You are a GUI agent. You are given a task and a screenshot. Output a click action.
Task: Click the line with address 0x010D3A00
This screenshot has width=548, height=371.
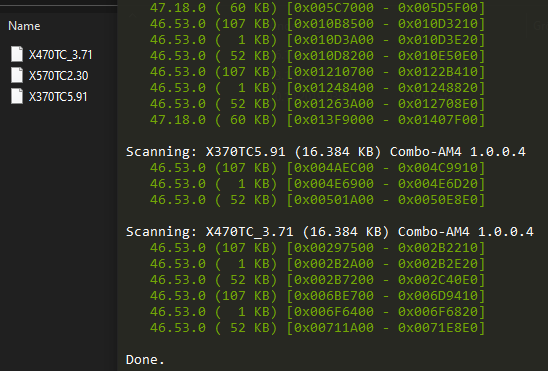(x=317, y=40)
